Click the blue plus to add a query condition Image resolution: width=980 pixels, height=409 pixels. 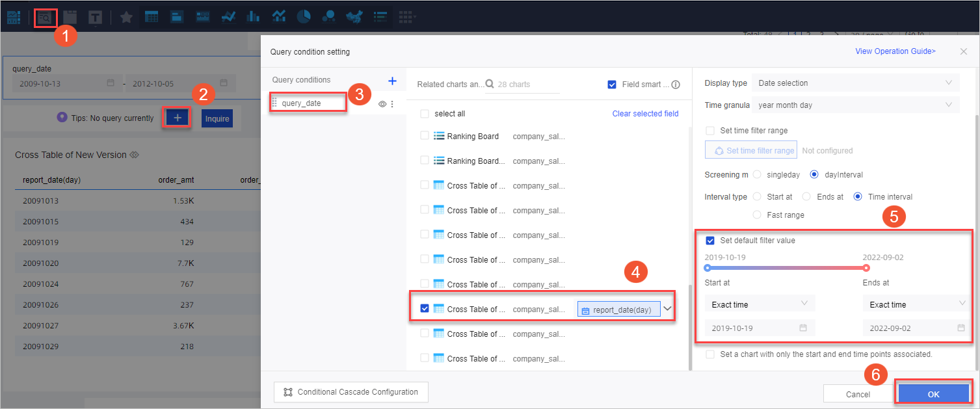[x=392, y=81]
